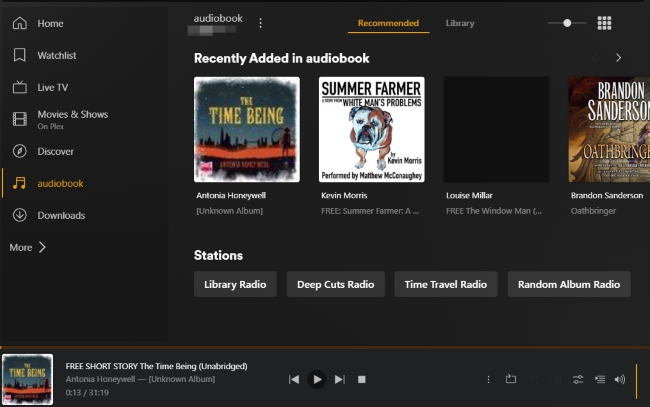This screenshot has width=650, height=407.
Task: Adjust the vertical volume slider
Action: tap(636, 381)
